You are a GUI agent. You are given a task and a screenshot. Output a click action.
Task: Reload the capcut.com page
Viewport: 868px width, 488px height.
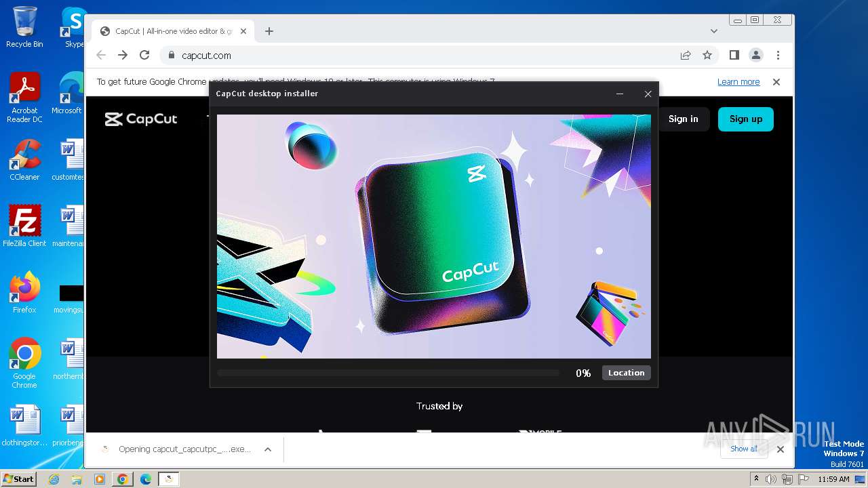click(144, 55)
